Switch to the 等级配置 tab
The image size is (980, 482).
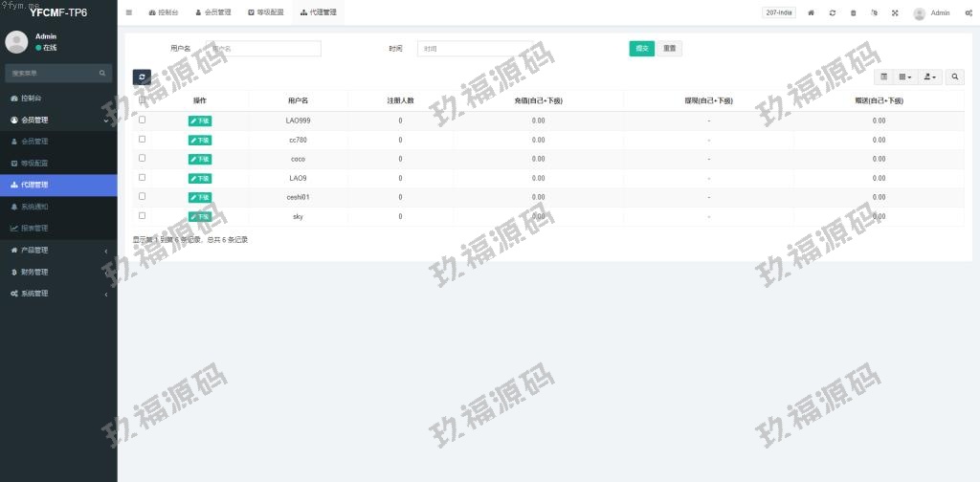click(267, 12)
